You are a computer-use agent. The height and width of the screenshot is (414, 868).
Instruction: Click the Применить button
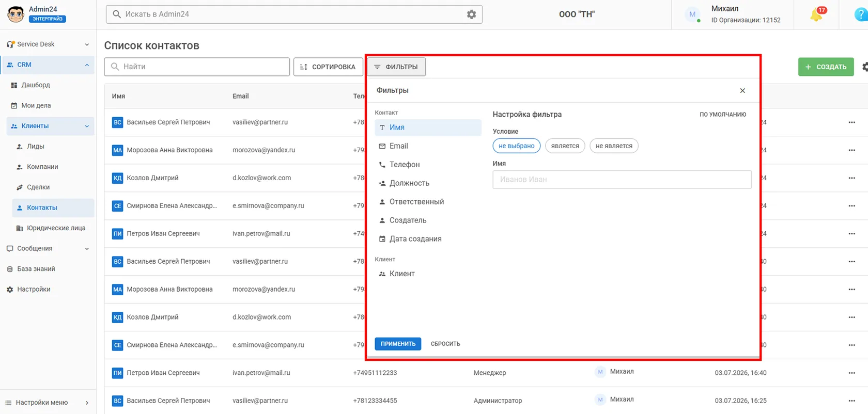click(398, 344)
